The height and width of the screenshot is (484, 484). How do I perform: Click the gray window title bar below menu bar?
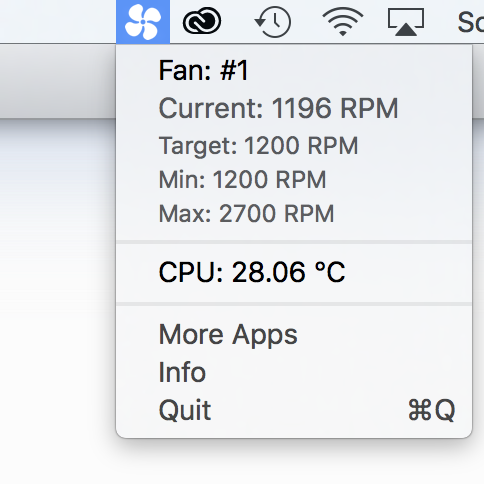(x=58, y=81)
